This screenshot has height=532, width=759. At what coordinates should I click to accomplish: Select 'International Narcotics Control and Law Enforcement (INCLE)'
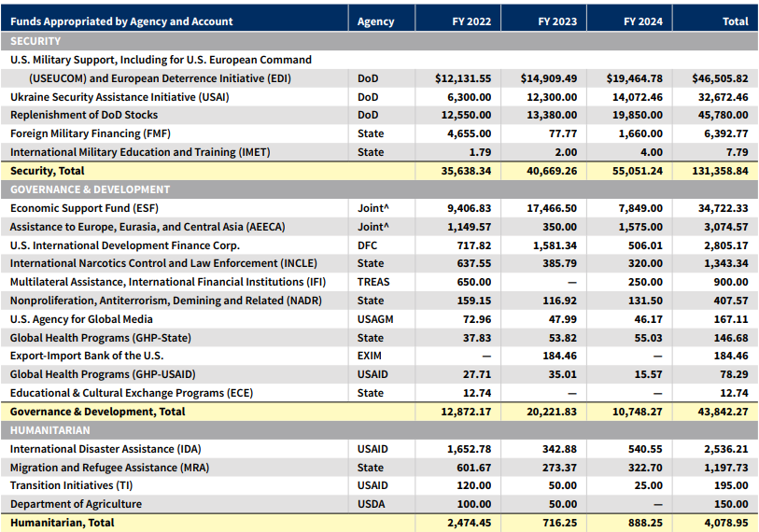[163, 263]
